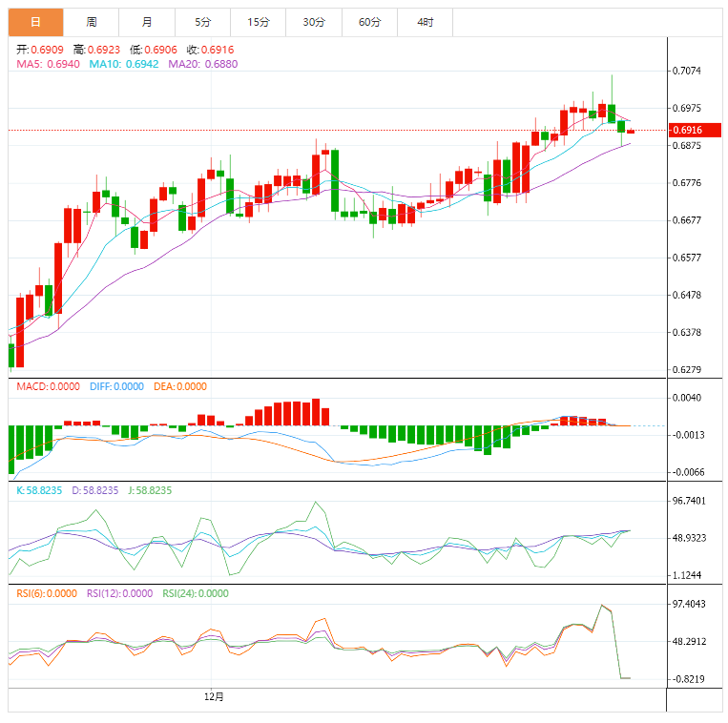
Task: Choose the 30分 timeframe tab
Action: click(313, 21)
